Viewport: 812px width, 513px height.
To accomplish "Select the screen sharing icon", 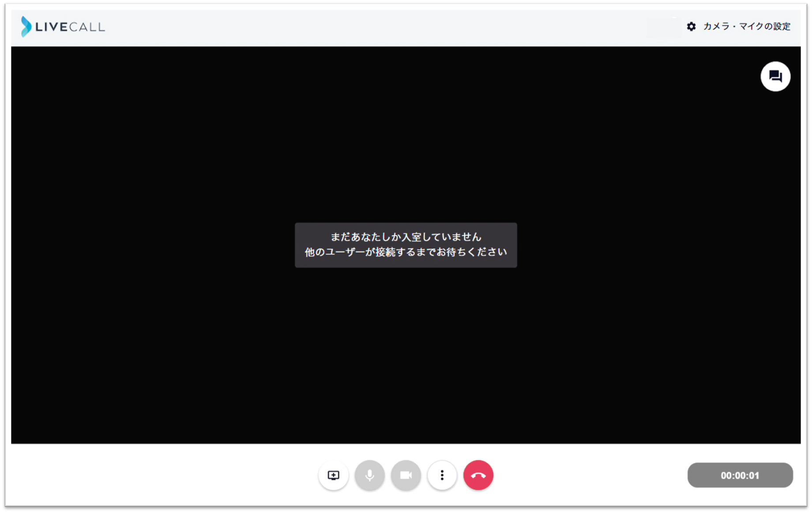I will (333, 475).
